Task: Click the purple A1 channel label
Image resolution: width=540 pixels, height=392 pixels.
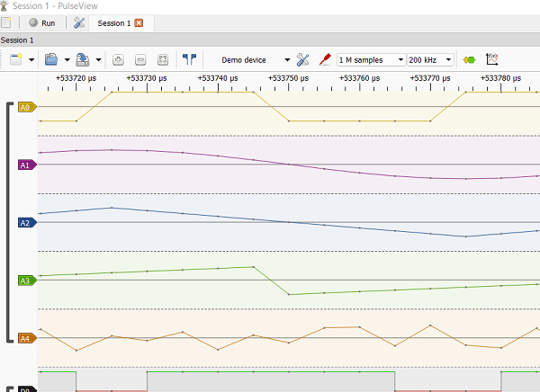Action: pyautogui.click(x=25, y=165)
